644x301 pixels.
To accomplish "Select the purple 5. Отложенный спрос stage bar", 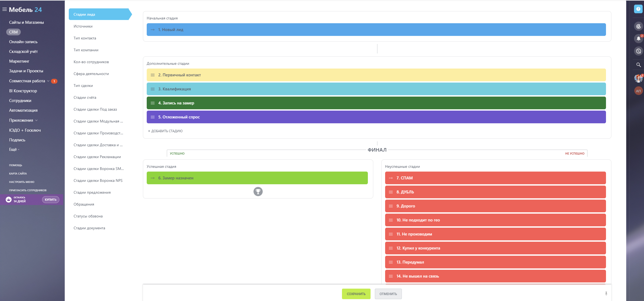I will pos(376,117).
